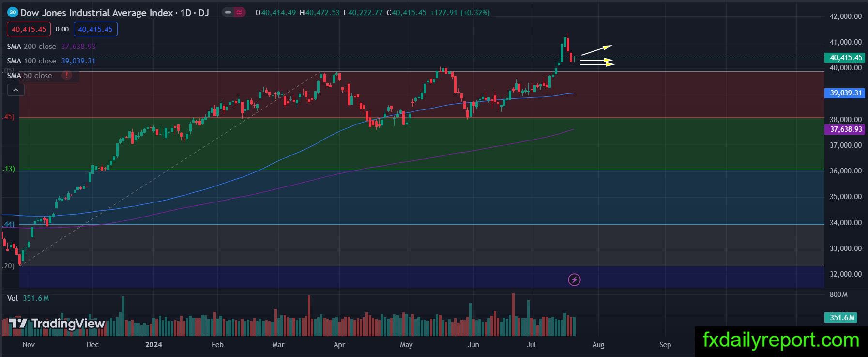Select the SMA 200 close indicator legend

click(51, 47)
